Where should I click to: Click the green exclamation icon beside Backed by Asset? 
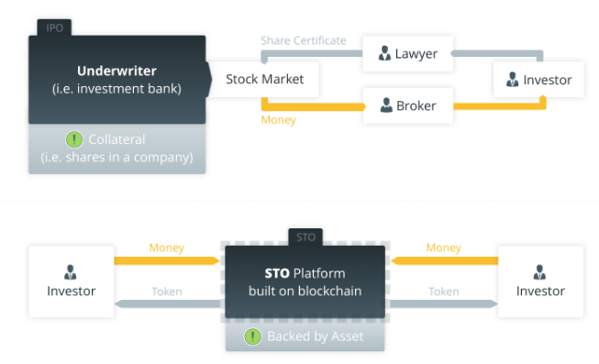click(253, 336)
